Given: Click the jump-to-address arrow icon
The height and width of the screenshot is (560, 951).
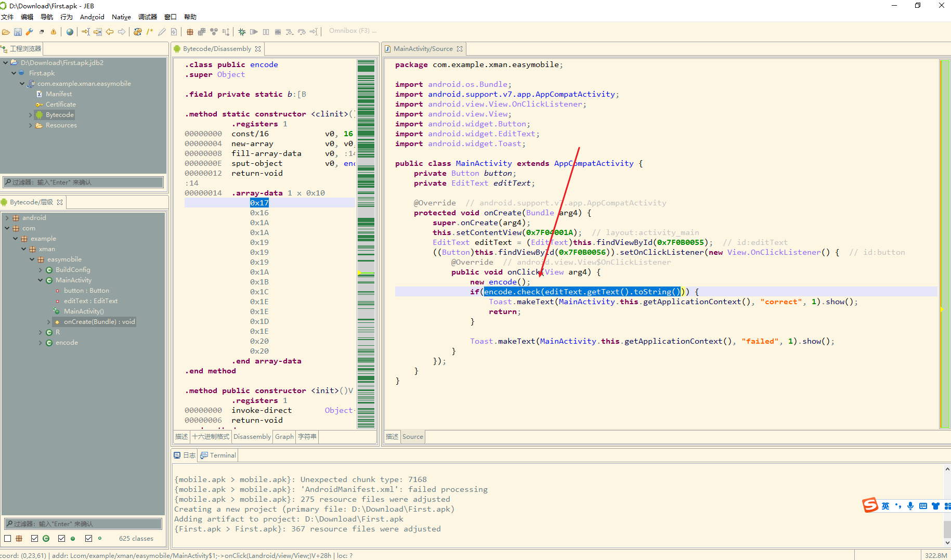Looking at the screenshot, I should 86,32.
